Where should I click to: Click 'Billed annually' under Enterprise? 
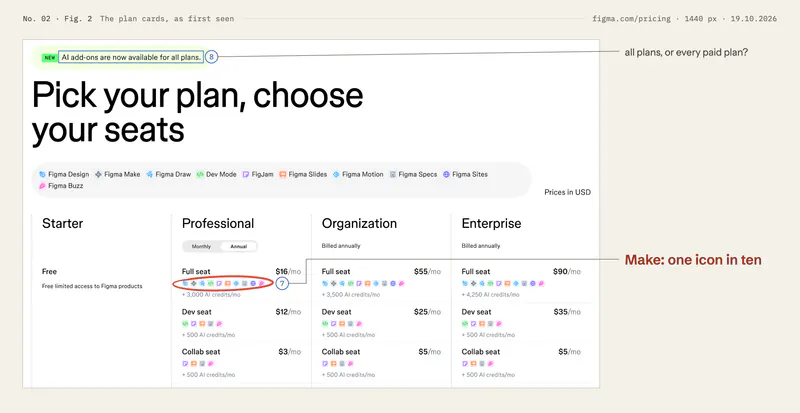click(x=481, y=246)
